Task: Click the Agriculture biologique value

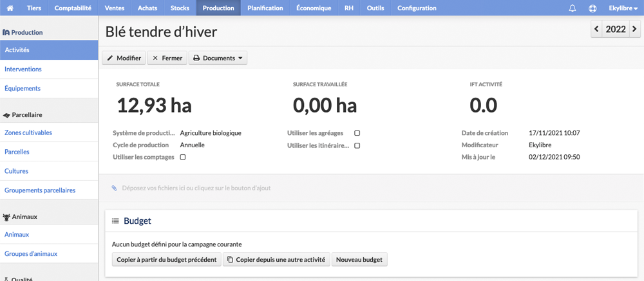Action: tap(211, 133)
